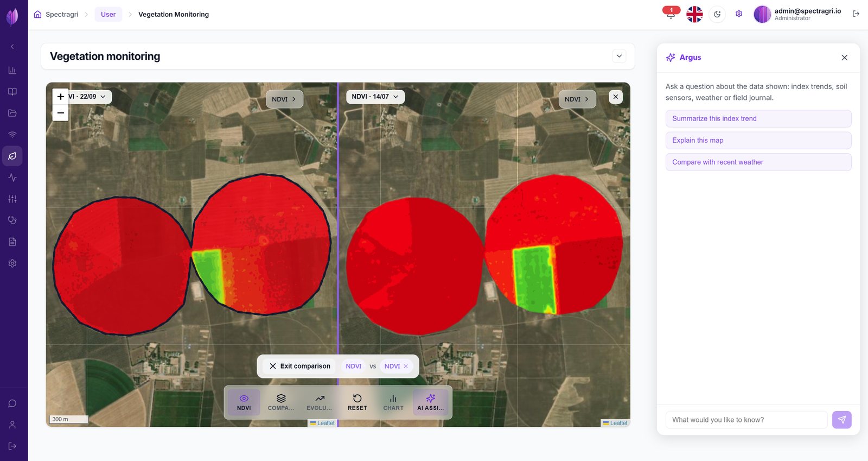This screenshot has width=868, height=461.
Task: Expand the right map NDVI index selector
Action: pos(577,99)
